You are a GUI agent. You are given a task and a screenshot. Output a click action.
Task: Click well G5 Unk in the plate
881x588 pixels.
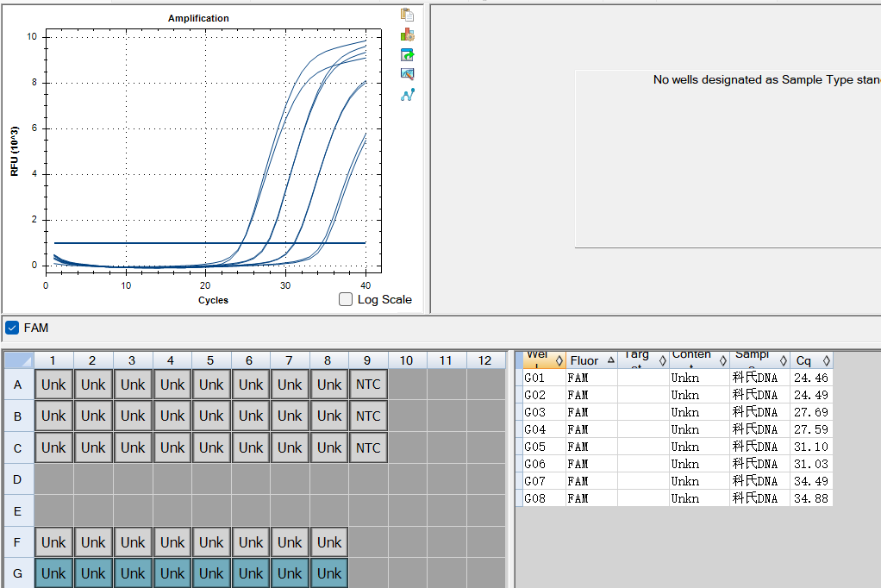210,573
